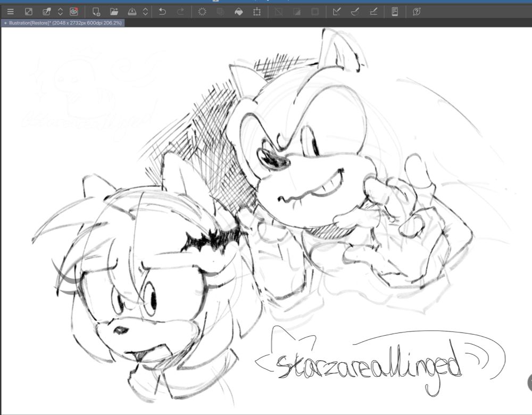
Task: Undo the last stroke
Action: pyautogui.click(x=162, y=12)
